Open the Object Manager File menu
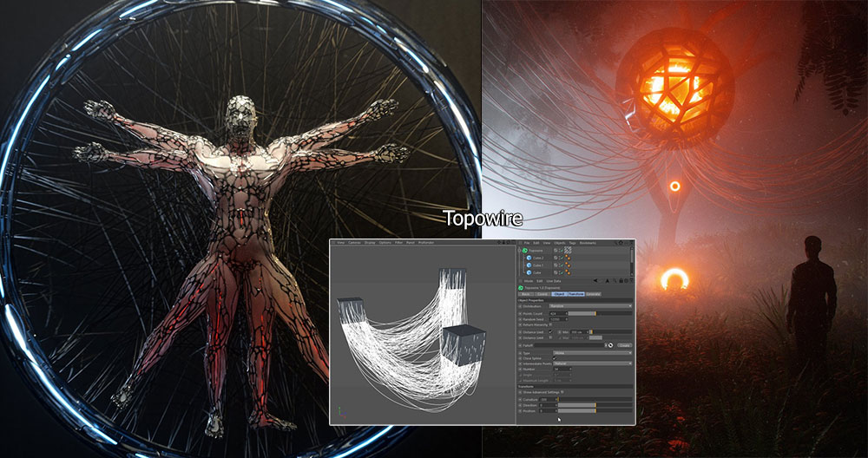868x458 pixels. pos(527,243)
